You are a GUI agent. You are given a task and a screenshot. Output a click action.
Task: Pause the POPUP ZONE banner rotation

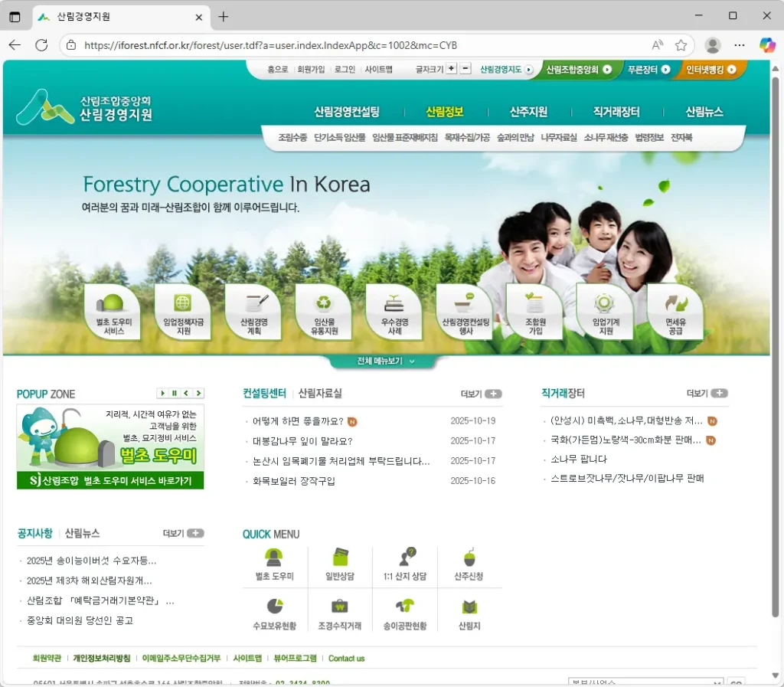175,394
